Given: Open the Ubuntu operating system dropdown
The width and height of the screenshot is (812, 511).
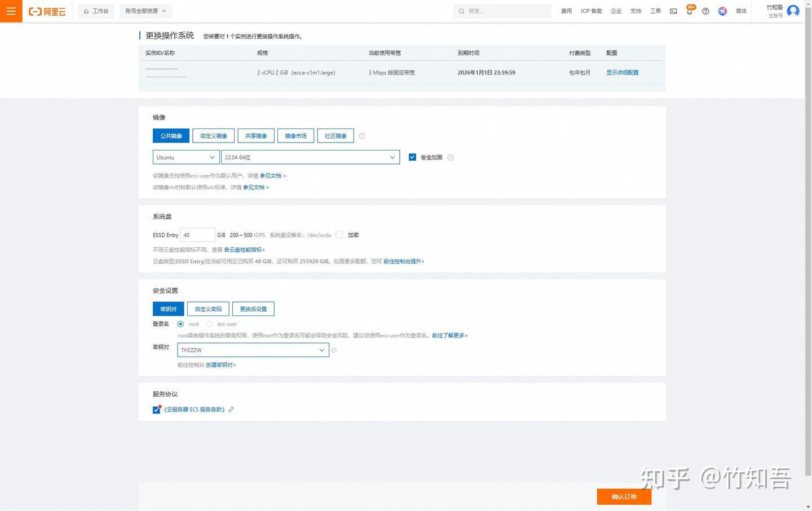Looking at the screenshot, I should 186,157.
